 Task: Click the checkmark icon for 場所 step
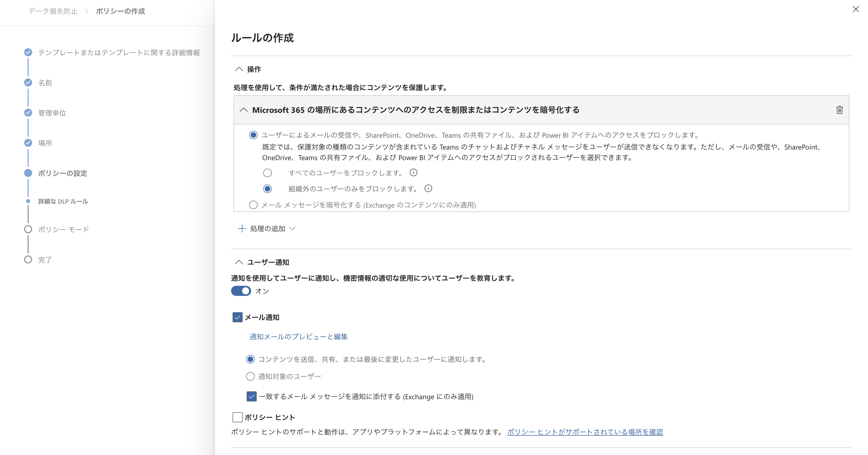(28, 143)
